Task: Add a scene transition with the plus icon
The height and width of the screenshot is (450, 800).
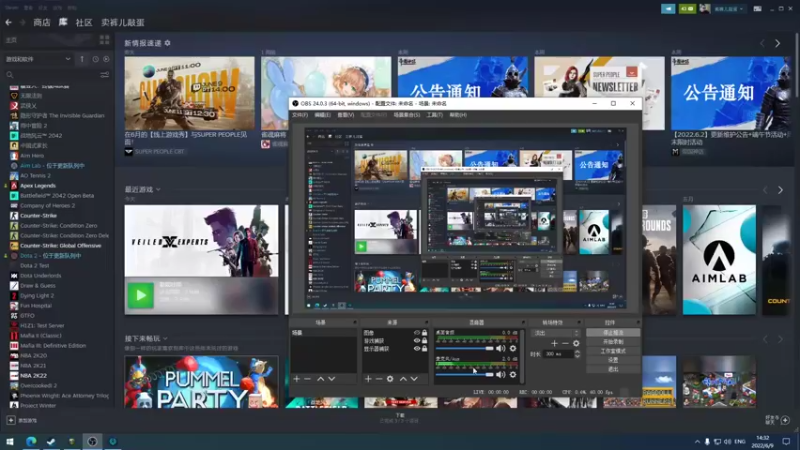Action: tap(554, 343)
